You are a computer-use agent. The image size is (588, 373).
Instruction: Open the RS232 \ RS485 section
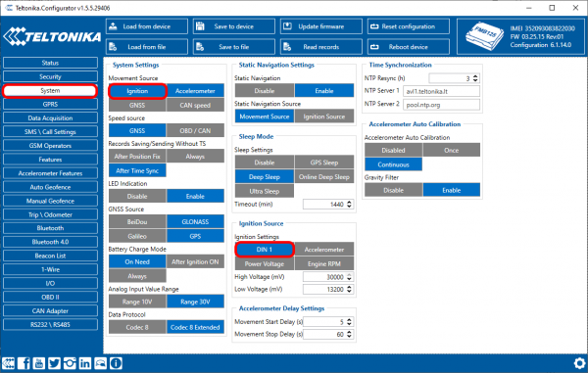[x=50, y=325]
